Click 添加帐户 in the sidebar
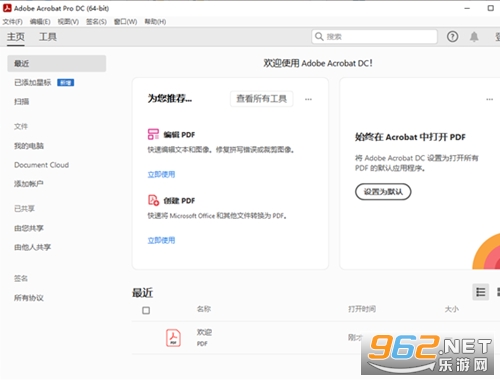 [x=29, y=184]
